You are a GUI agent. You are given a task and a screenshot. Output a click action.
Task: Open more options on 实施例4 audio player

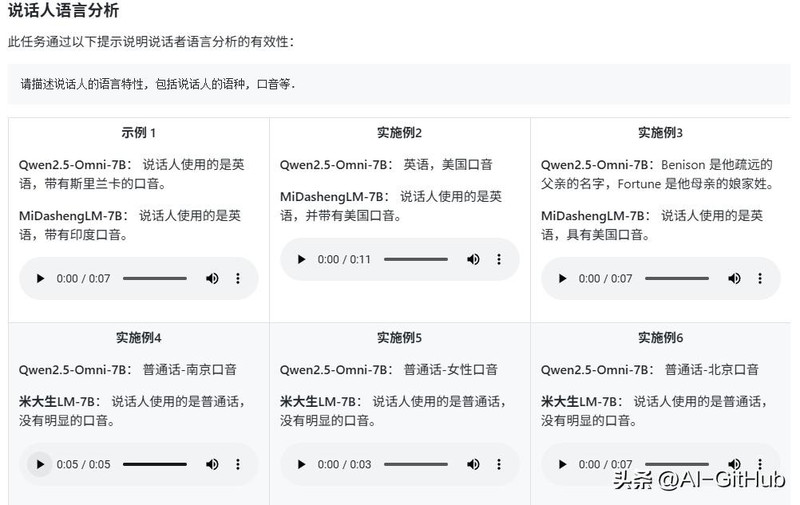click(238, 464)
